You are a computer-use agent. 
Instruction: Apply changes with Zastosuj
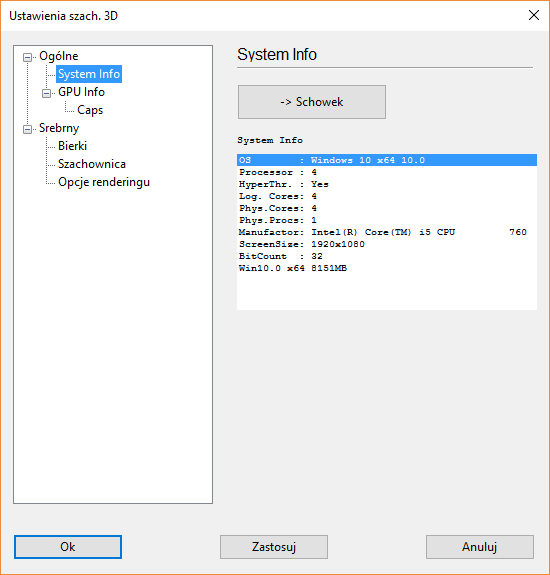[274, 547]
